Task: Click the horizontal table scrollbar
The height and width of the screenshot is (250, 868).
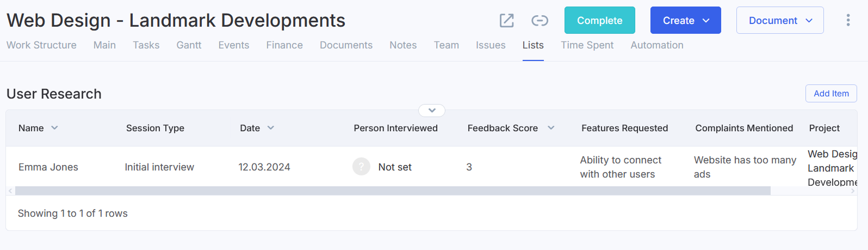Action: [393, 191]
